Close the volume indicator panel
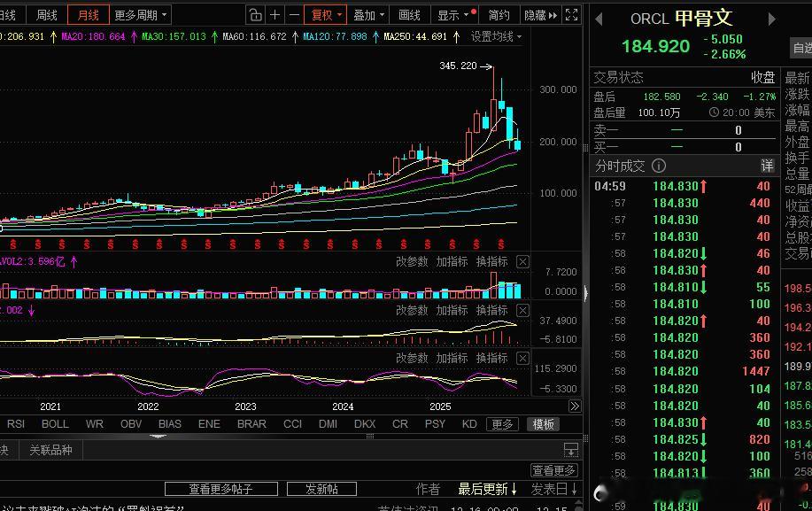Image resolution: width=812 pixels, height=511 pixels. (522, 261)
